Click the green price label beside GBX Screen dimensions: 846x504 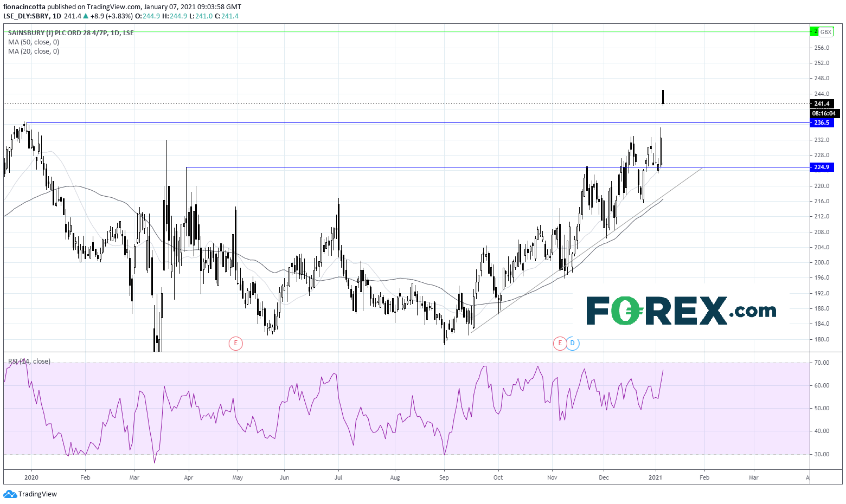814,32
